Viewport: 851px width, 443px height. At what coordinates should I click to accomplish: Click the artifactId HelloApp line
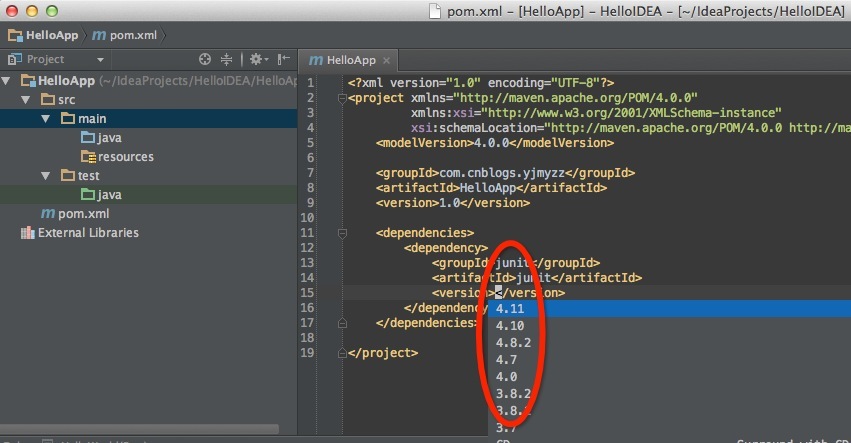[x=491, y=188]
